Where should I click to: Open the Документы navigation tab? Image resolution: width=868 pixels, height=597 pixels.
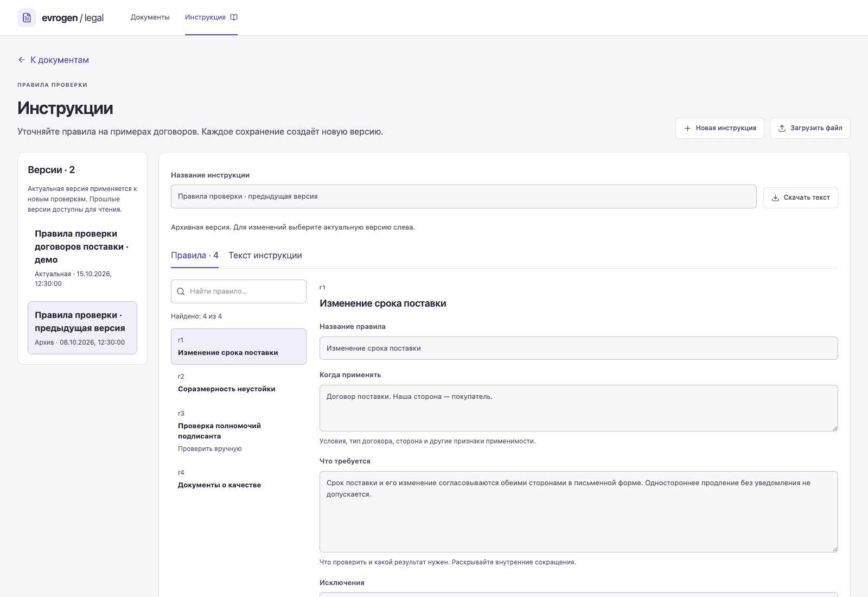150,17
